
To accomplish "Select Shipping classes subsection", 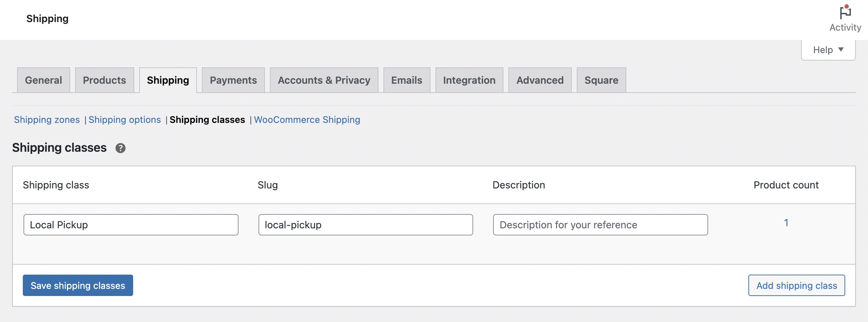I will pyautogui.click(x=207, y=120).
